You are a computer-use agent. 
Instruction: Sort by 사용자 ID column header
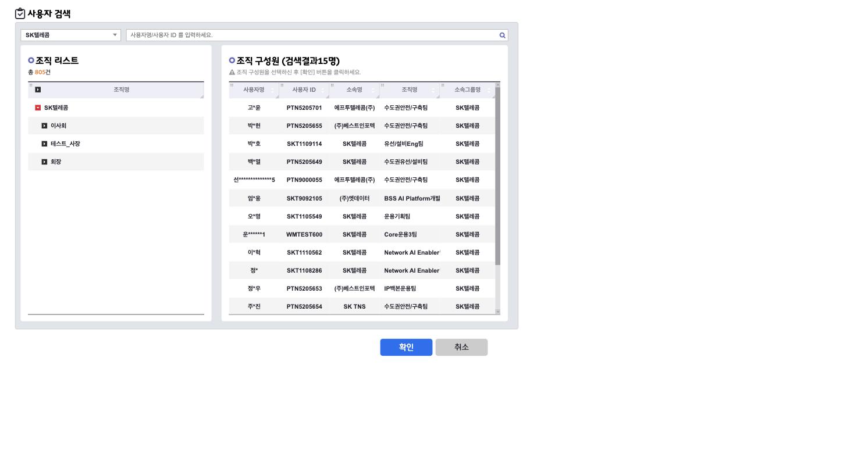304,90
